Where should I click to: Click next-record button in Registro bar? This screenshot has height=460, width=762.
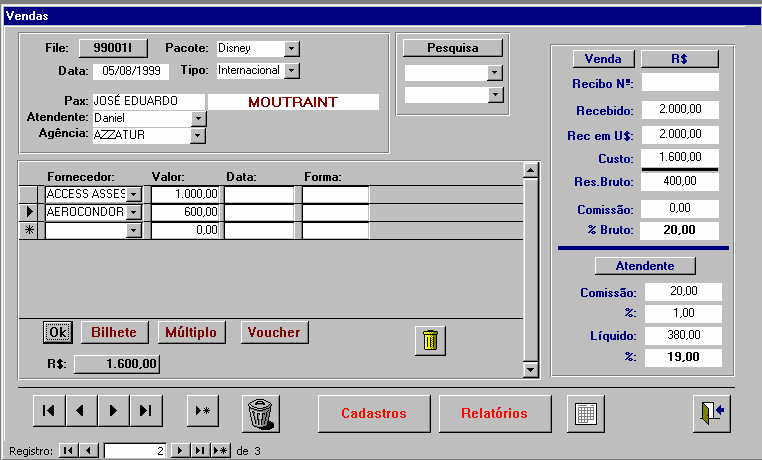click(x=180, y=451)
